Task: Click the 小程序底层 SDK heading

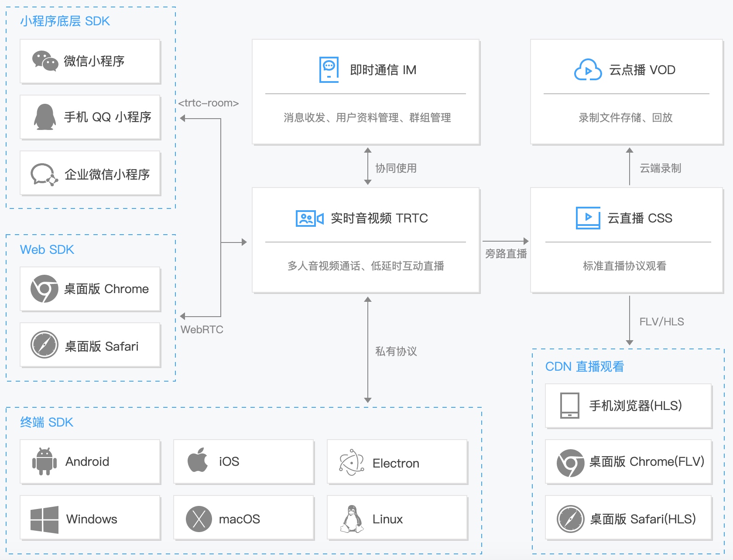Action: point(65,21)
